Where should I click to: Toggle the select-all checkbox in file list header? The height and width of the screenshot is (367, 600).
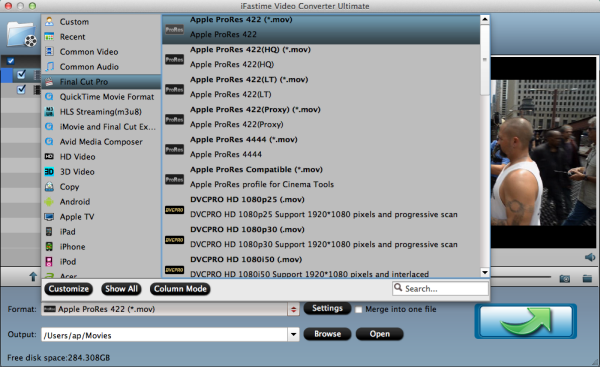(11, 61)
